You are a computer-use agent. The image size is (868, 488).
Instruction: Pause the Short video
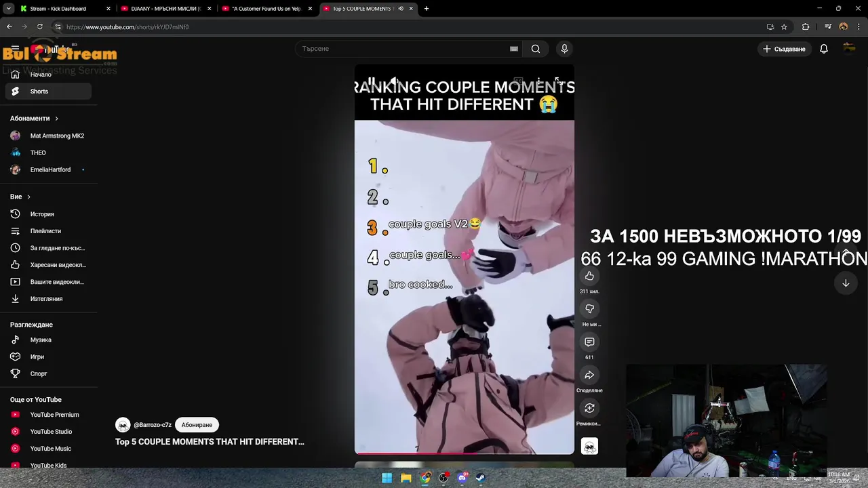[x=371, y=82]
